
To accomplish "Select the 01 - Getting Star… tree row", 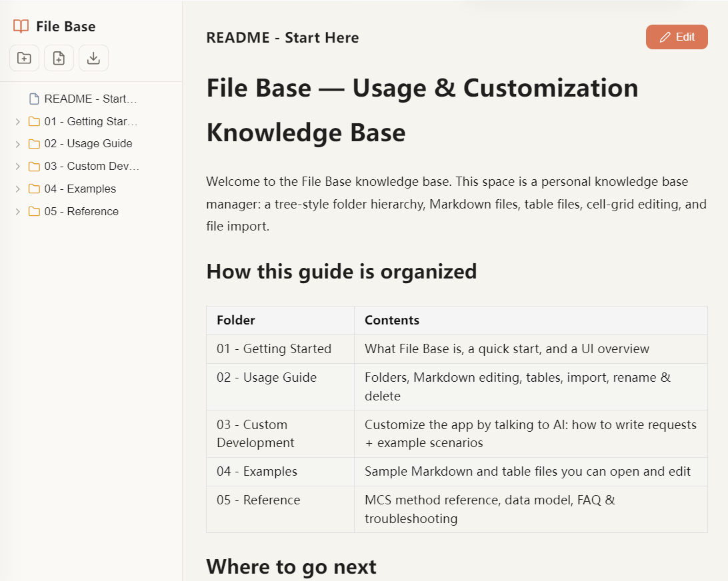I will (x=91, y=121).
